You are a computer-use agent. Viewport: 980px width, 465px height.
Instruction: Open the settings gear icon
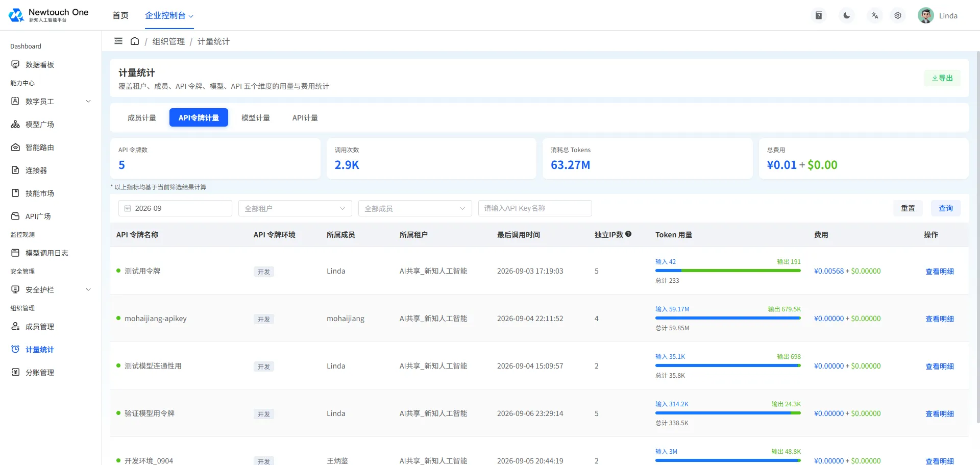pyautogui.click(x=898, y=15)
